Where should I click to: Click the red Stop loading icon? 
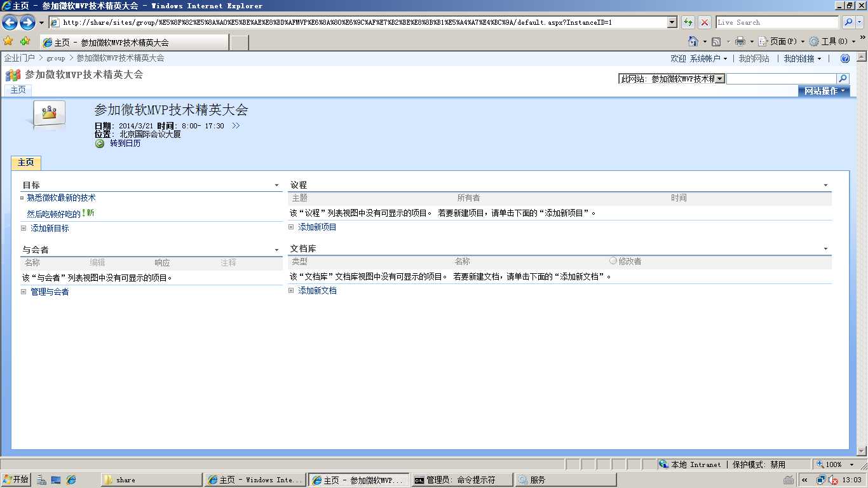[x=705, y=22]
